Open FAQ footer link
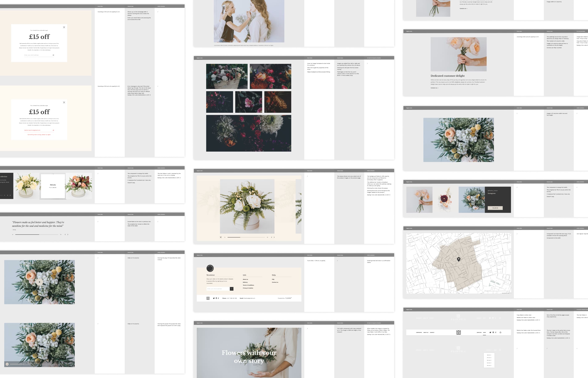 click(x=273, y=279)
